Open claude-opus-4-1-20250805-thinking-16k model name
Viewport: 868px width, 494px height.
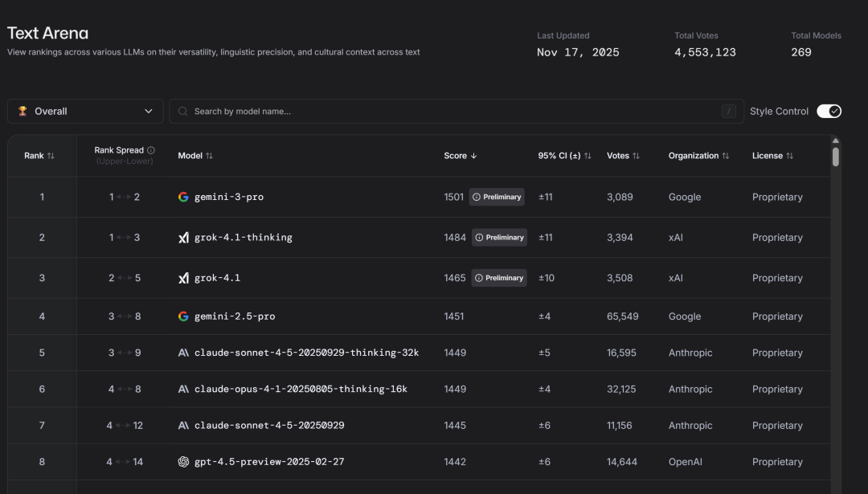pyautogui.click(x=301, y=390)
